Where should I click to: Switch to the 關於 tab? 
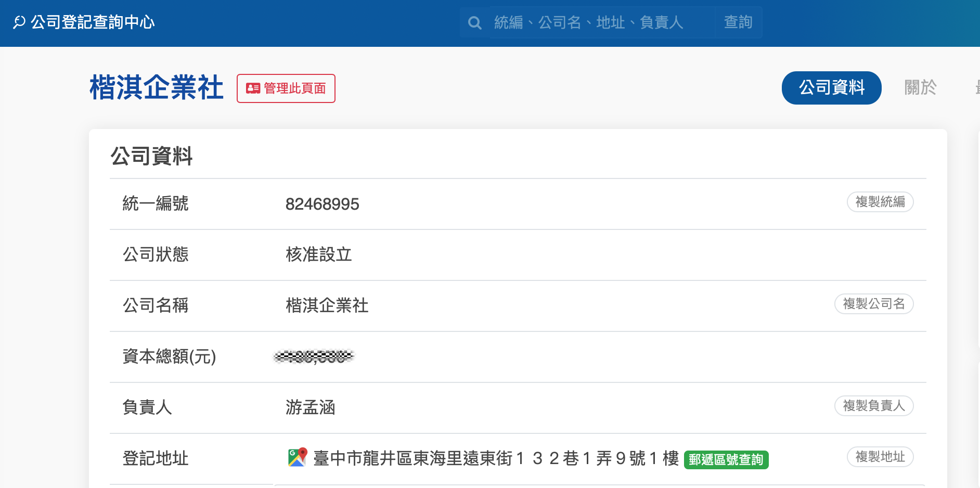click(920, 87)
